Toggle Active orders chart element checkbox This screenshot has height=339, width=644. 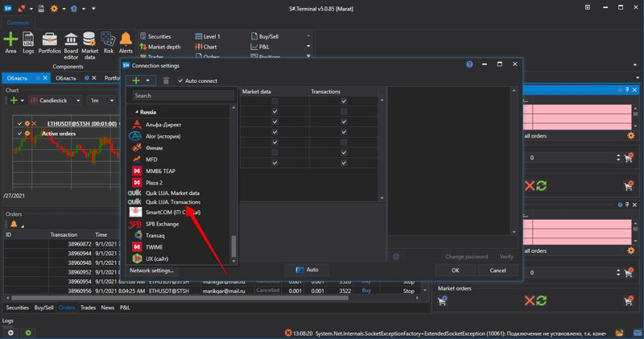(x=19, y=134)
